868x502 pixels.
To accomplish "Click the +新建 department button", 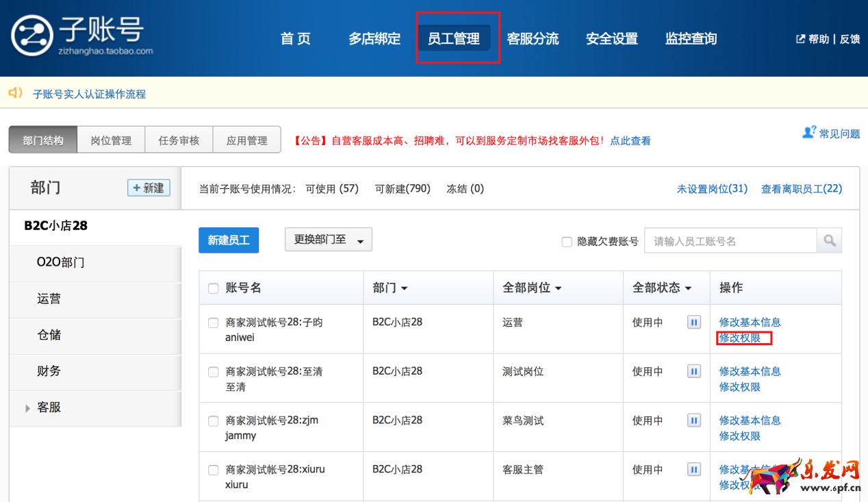I will click(149, 188).
